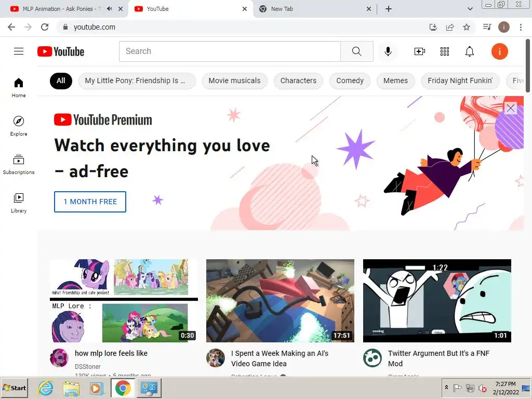Viewport: 532px width, 399px height.
Task: Click the install app icon in address bar
Action: (x=433, y=27)
